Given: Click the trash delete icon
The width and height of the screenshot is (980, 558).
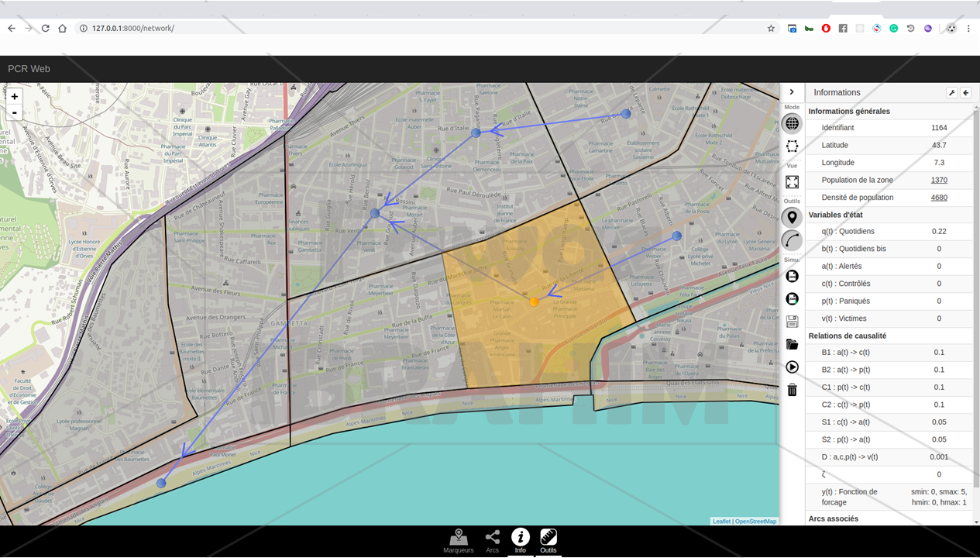Looking at the screenshot, I should 792,390.
